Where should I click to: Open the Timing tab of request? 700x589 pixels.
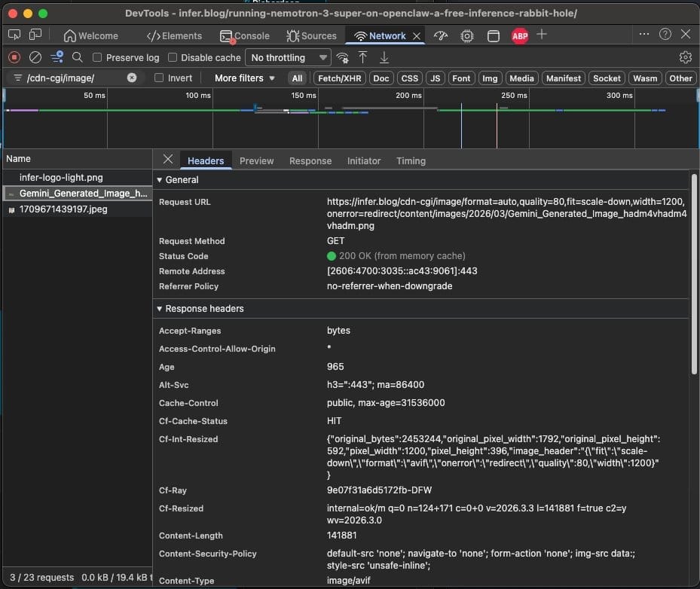pos(411,160)
